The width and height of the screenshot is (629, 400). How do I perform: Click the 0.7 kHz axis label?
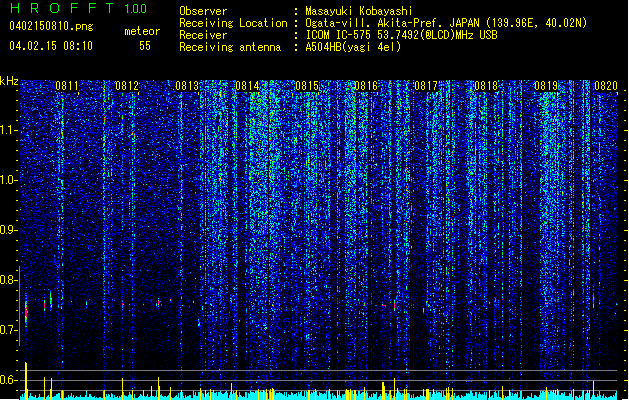click(9, 330)
